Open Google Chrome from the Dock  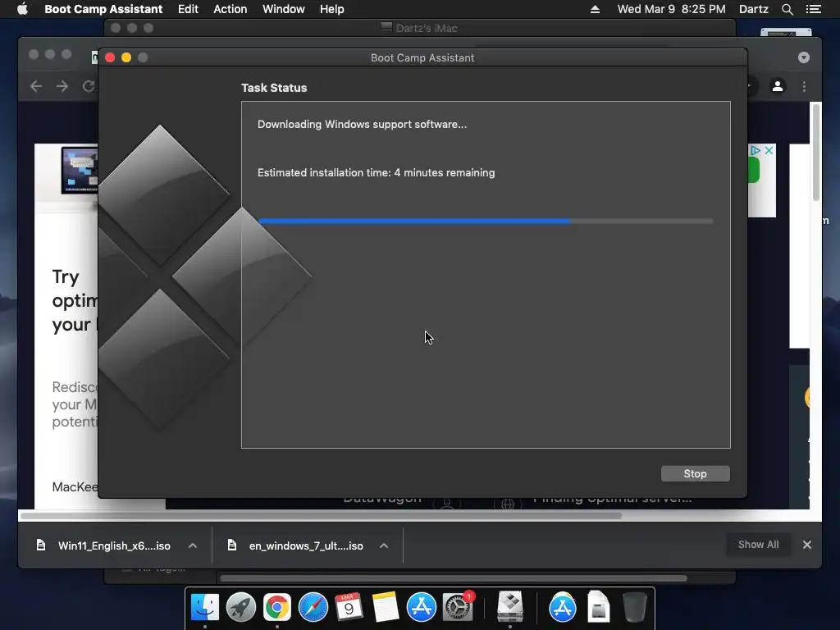[276, 607]
